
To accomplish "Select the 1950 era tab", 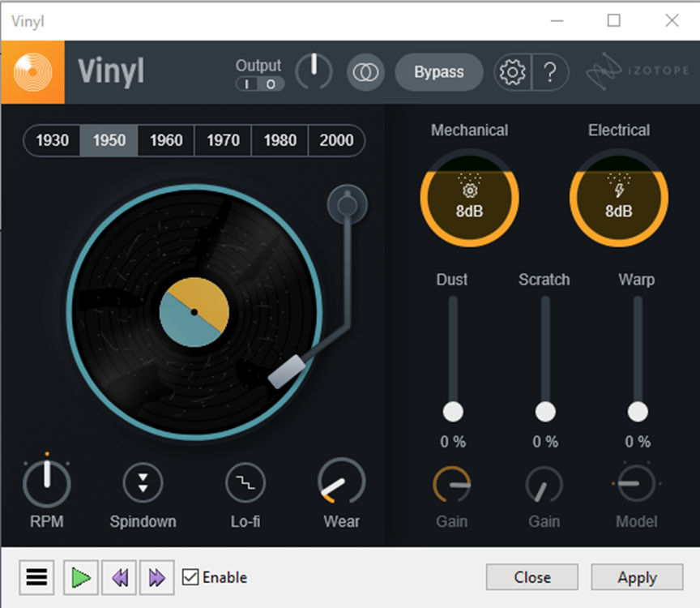I will click(109, 140).
